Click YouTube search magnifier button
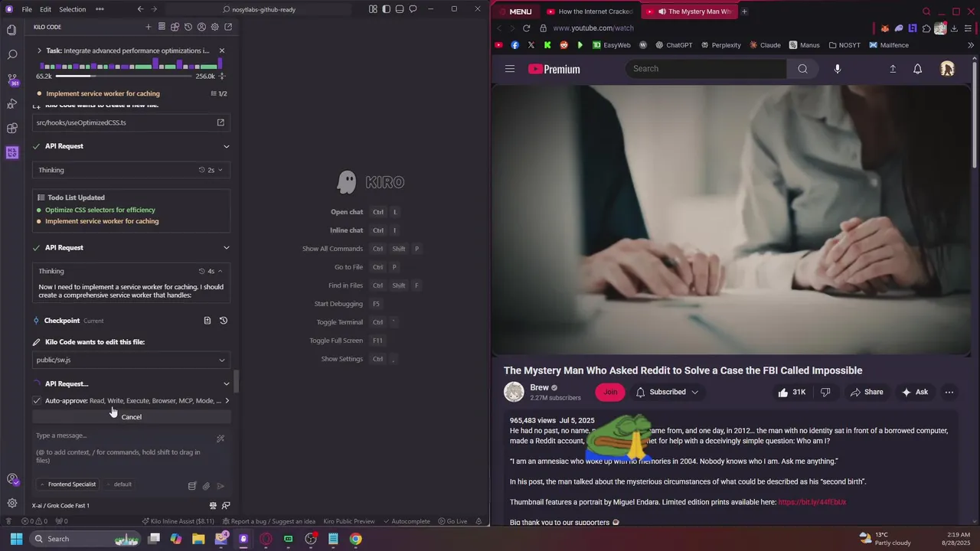Viewport: 980px width, 551px height. click(x=802, y=69)
